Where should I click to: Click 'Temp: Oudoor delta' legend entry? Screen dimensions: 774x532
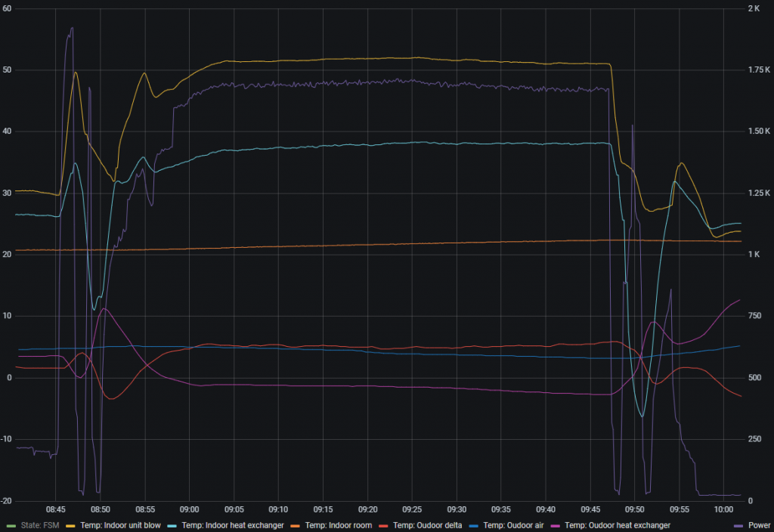pos(423,525)
